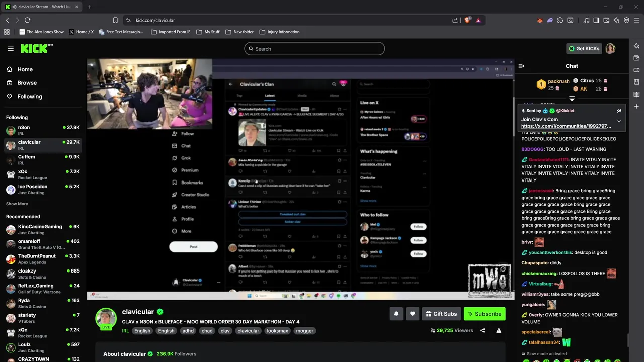
Task: Open the Injury Information bookmarks folder
Action: pyautogui.click(x=279, y=32)
